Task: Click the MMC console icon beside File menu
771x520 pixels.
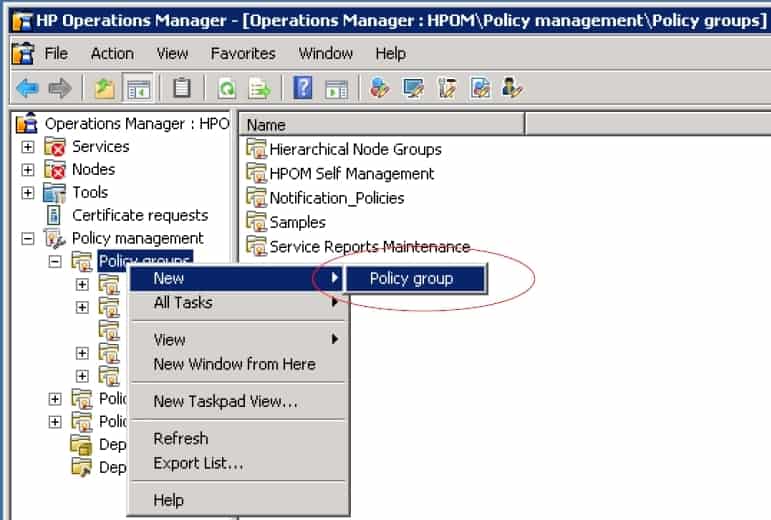Action: [x=23, y=54]
